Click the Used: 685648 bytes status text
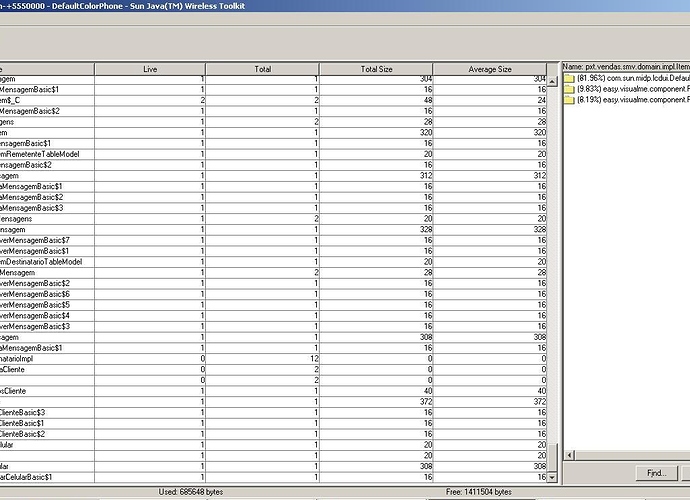Viewport: 690px width, 500px height. tap(191, 492)
